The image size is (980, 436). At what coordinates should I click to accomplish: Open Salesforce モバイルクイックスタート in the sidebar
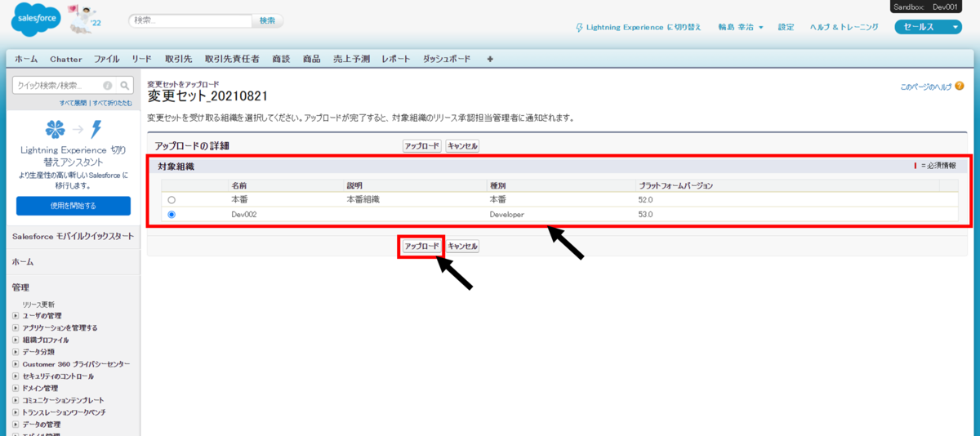pos(73,236)
